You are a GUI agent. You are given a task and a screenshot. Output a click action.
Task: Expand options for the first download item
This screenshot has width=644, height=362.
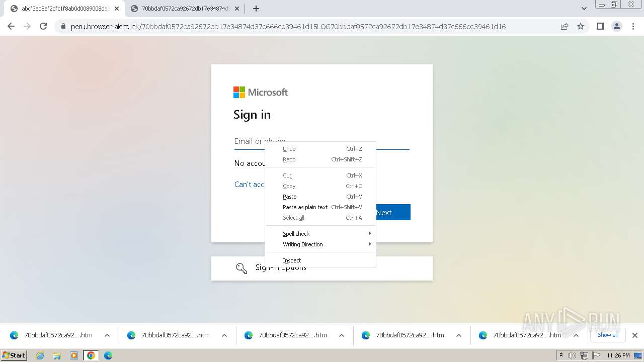coord(107,335)
